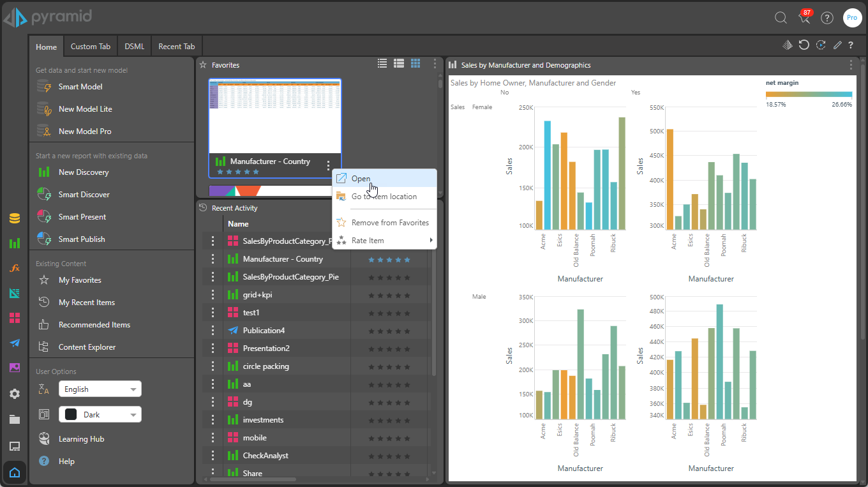The width and height of the screenshot is (868, 487).
Task: Open the Pro user profile avatar
Action: [852, 18]
